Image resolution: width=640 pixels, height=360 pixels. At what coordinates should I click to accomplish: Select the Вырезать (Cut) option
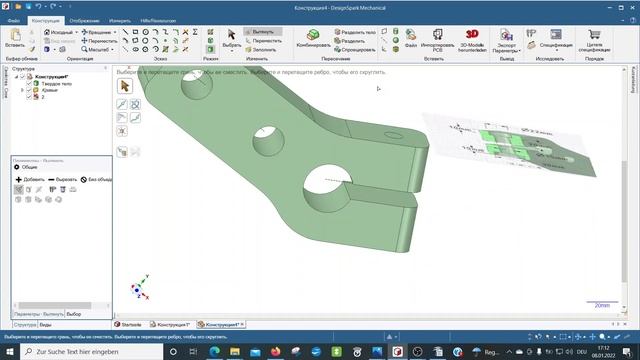(x=62, y=180)
